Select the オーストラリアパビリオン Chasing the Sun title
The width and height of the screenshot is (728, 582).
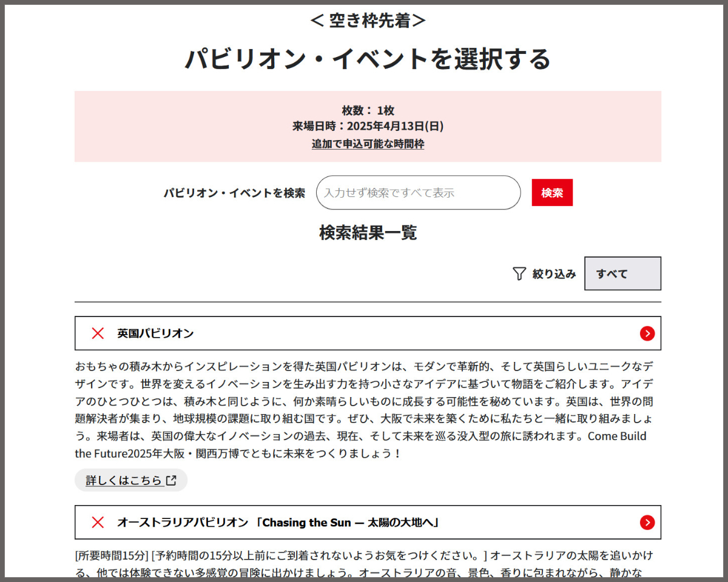click(278, 523)
